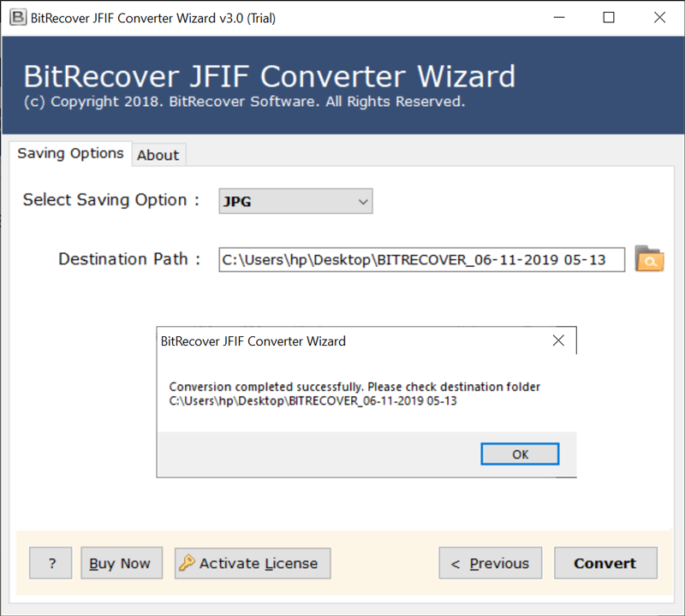Confirm the dialog with OK button
685x616 pixels.
coord(520,454)
